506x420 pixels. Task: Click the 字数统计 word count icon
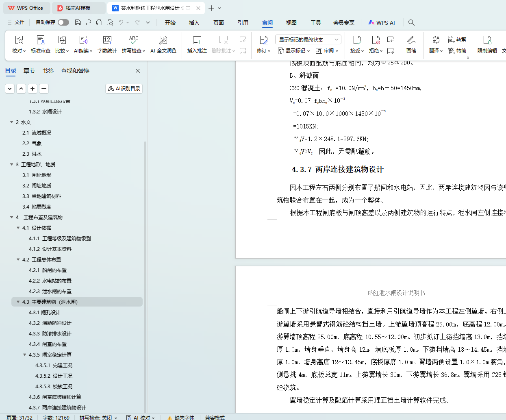[107, 44]
